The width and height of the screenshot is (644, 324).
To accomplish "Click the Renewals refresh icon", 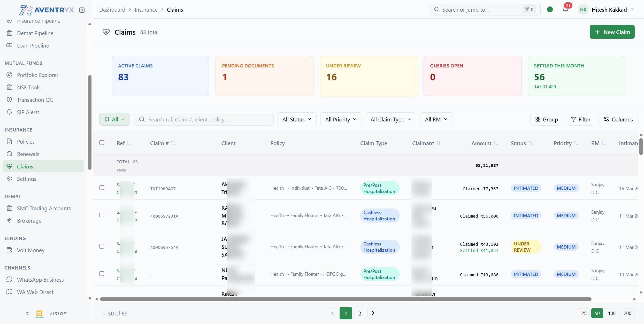I will pos(9,154).
